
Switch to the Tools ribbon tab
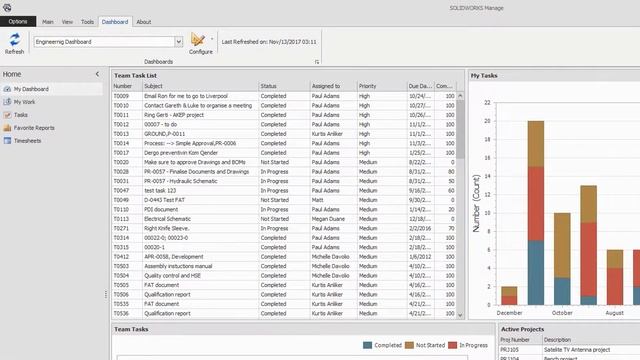(x=87, y=22)
